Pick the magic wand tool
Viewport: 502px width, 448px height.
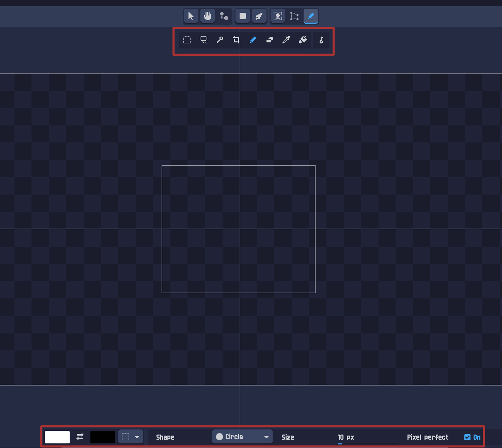click(x=220, y=40)
